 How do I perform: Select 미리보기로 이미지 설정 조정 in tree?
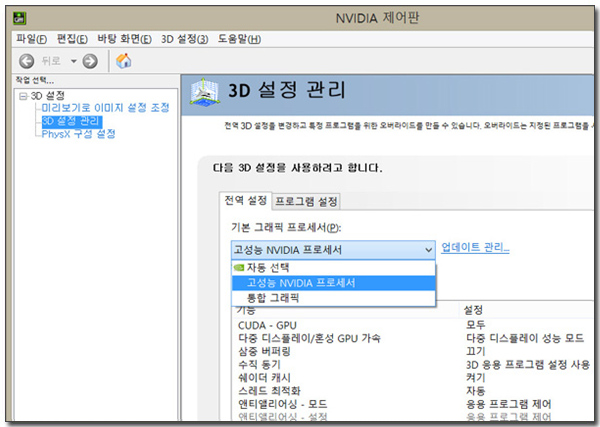coord(105,108)
